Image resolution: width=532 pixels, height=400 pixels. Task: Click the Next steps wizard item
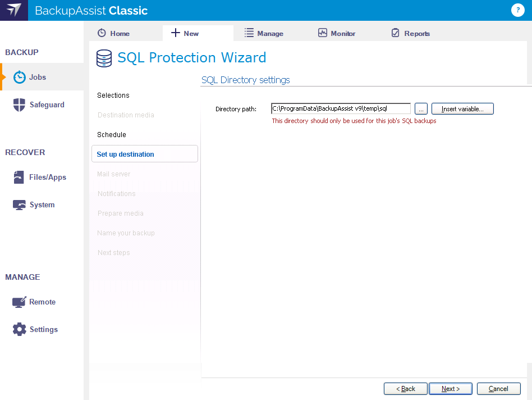[114, 253]
